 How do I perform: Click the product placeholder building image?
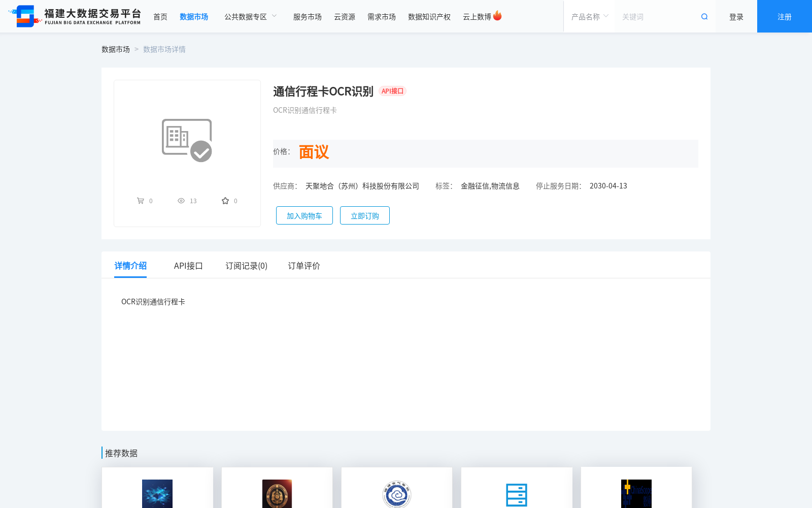pyautogui.click(x=187, y=140)
